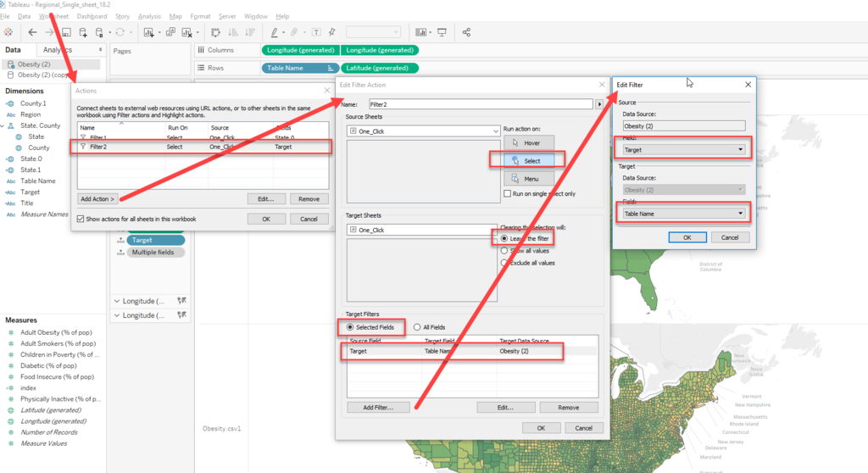Collapse the first Longitude marks card chevron
This screenshot has width=868, height=473.
pos(117,301)
